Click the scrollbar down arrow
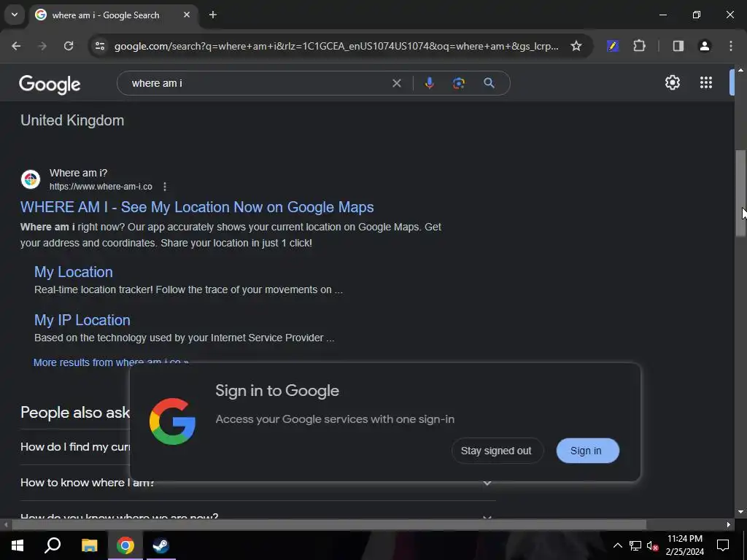This screenshot has width=747, height=560. click(740, 512)
